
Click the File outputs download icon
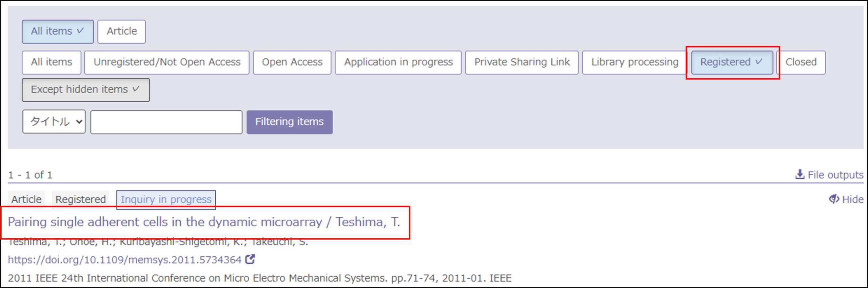[x=800, y=175]
